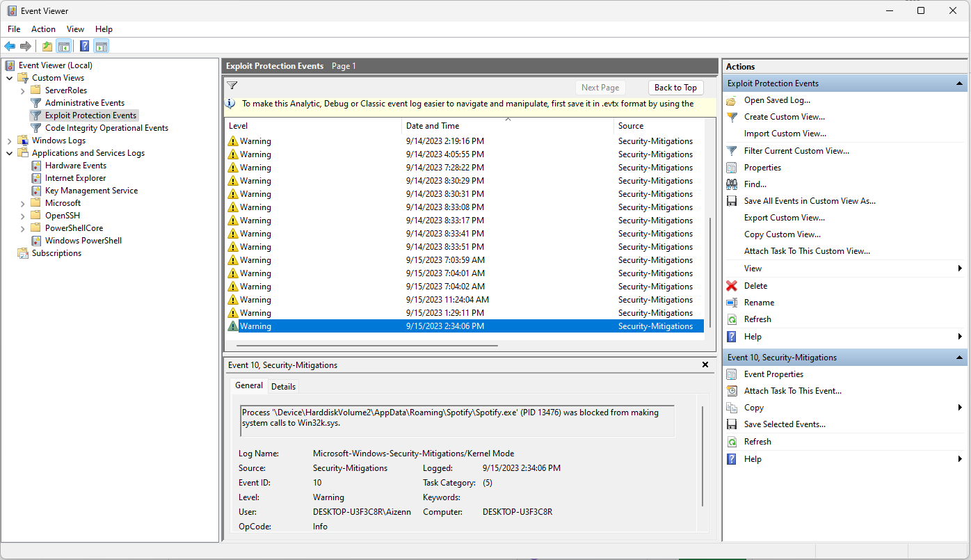Screen dimensions: 971x560
Task: Open Saved Log using the Actions pane icon
Action: (x=732, y=99)
